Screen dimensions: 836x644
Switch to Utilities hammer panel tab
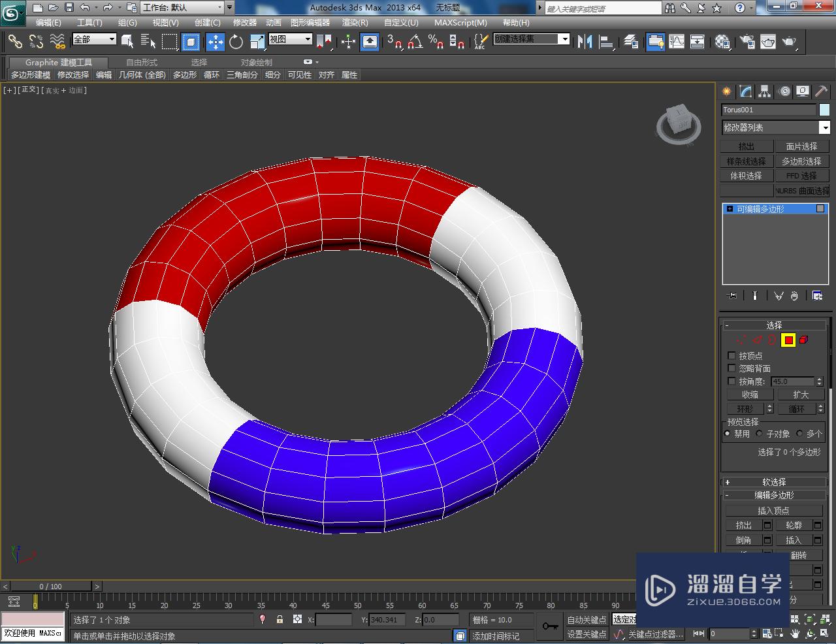click(821, 91)
